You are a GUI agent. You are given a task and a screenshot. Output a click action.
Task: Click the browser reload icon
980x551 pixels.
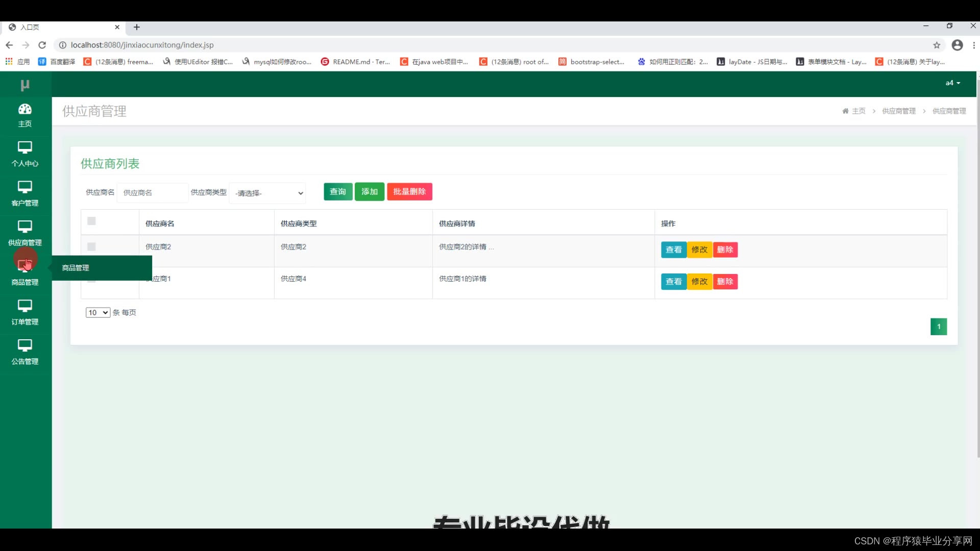42,45
